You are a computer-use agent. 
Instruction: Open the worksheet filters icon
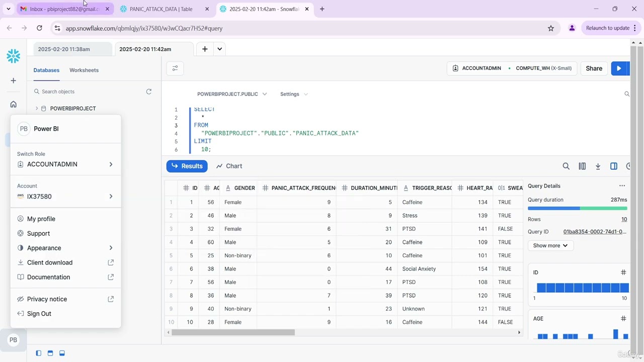175,68
